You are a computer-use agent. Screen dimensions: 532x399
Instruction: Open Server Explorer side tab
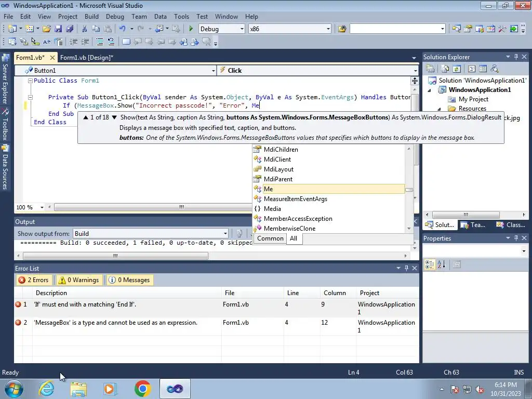5,79
